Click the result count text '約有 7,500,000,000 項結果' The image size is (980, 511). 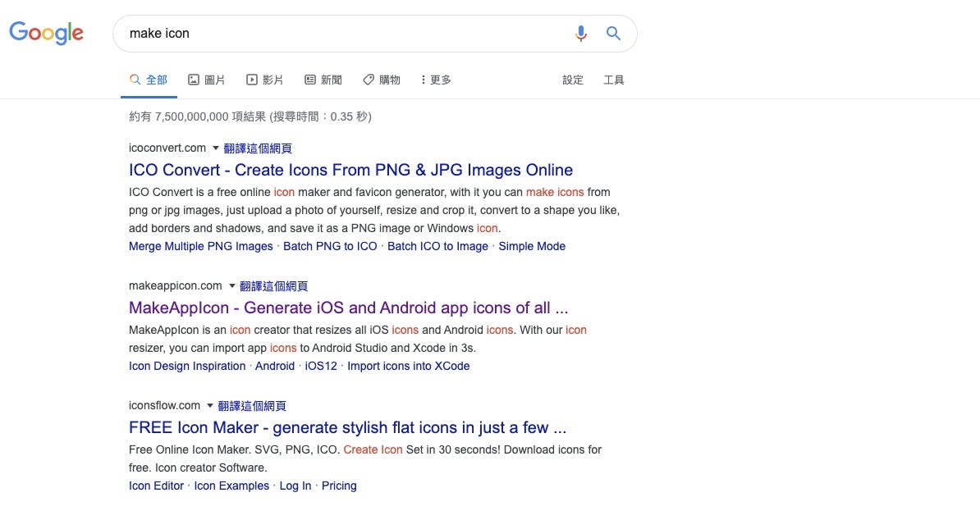tap(198, 116)
